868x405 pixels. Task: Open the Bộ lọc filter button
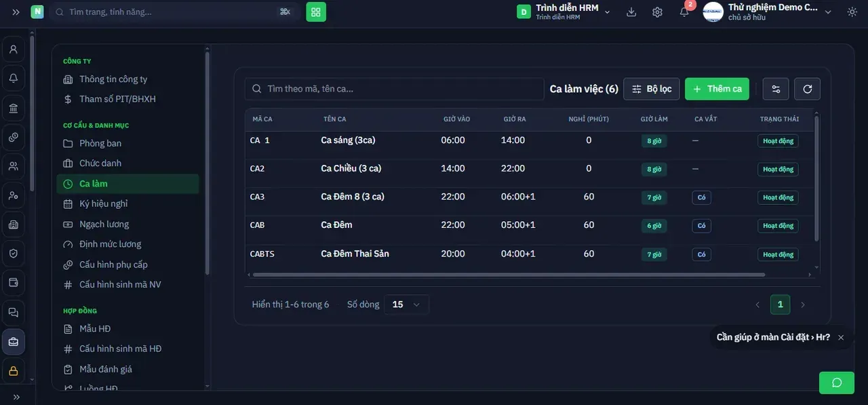click(651, 89)
